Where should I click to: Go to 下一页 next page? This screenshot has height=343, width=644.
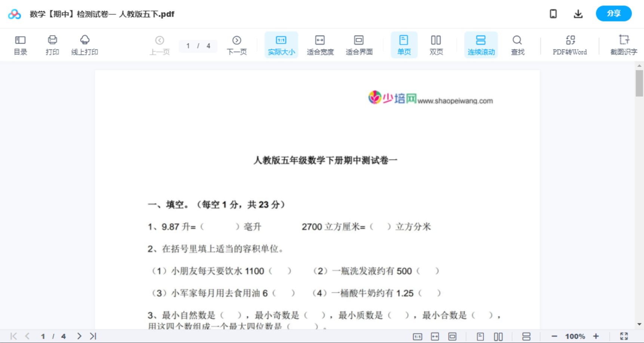(237, 45)
